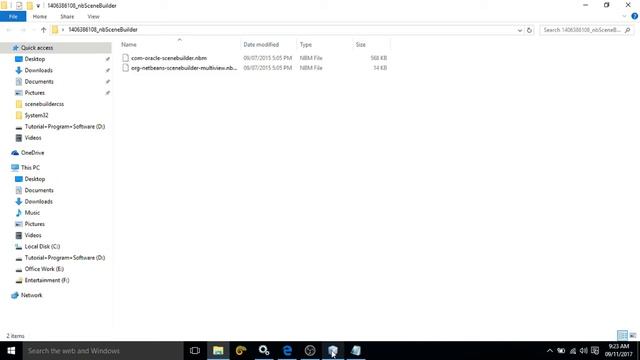Click File Explorer taskbar icon
Image resolution: width=640 pixels, height=360 pixels.
218,351
